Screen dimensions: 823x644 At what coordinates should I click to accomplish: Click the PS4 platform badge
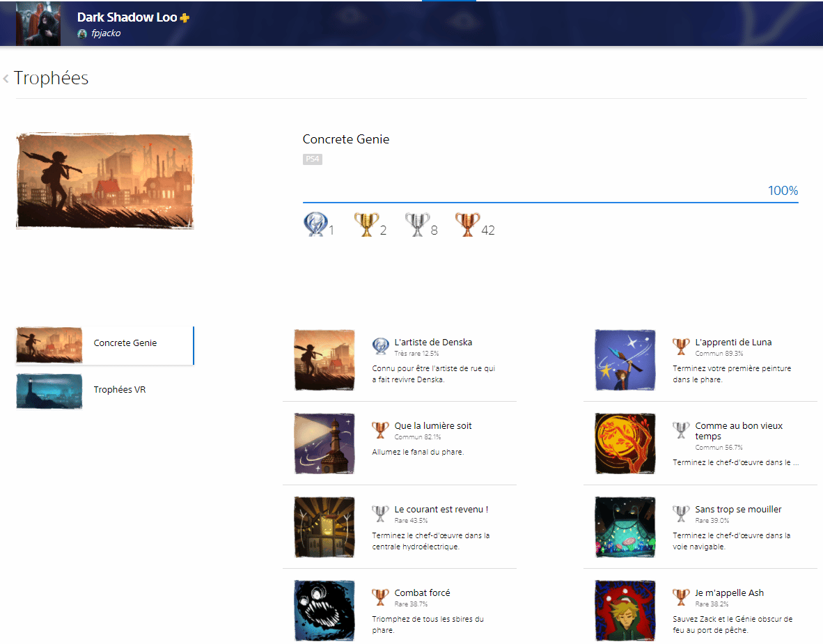click(313, 159)
